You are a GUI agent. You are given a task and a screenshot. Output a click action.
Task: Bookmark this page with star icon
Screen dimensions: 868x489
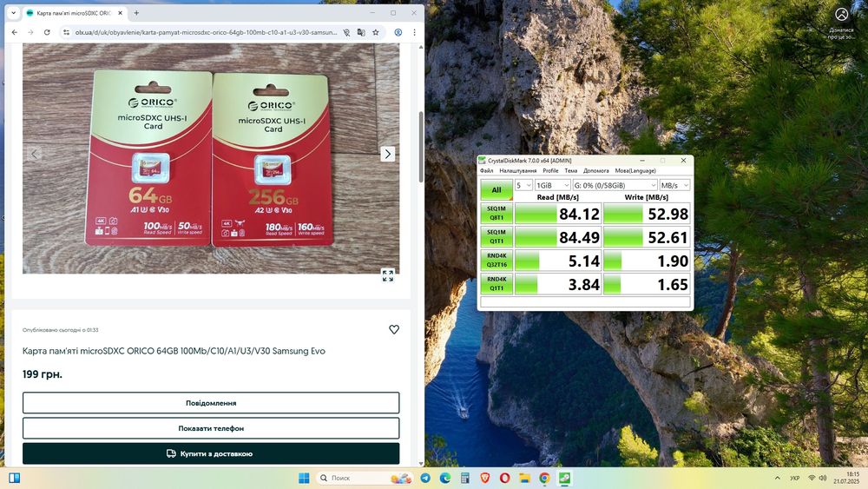(376, 33)
